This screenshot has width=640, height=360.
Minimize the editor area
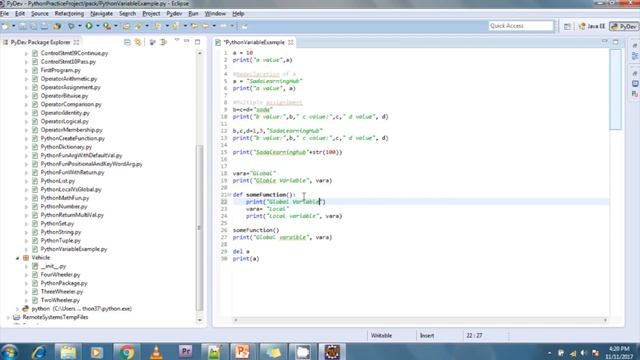pos(605,41)
